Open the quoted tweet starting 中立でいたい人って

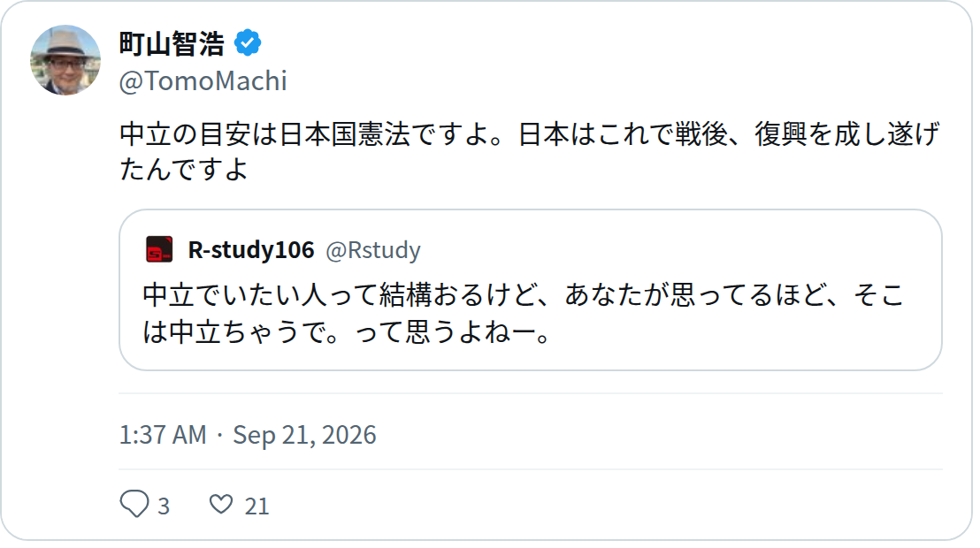531,290
